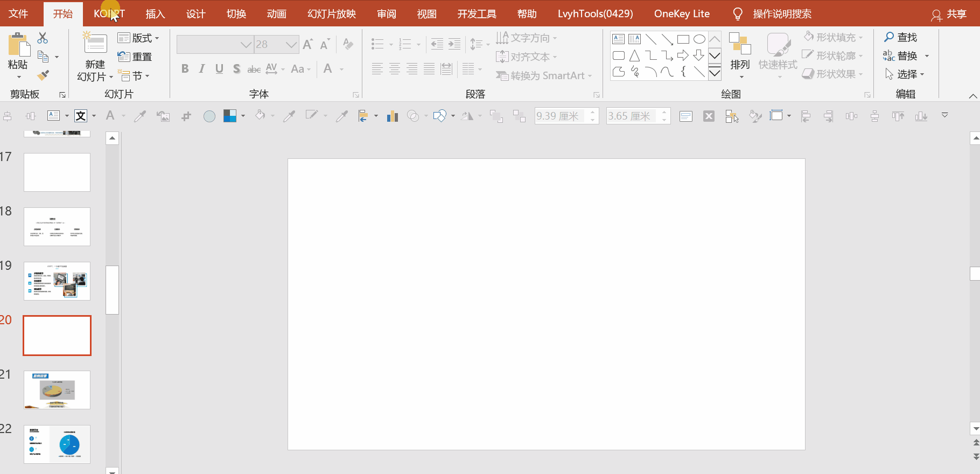
Task: Open the Insert (插入) tab
Action: coord(155,14)
